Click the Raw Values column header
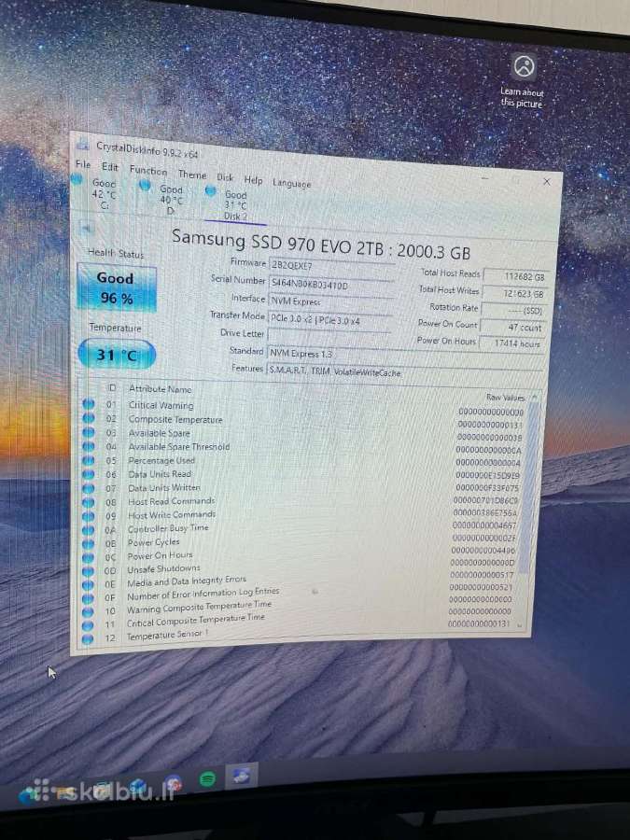This screenshot has height=840, width=630. pyautogui.click(x=506, y=397)
